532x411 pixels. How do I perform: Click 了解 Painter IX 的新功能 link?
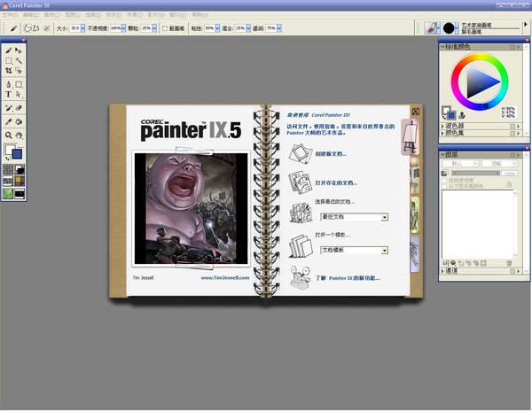coord(348,278)
